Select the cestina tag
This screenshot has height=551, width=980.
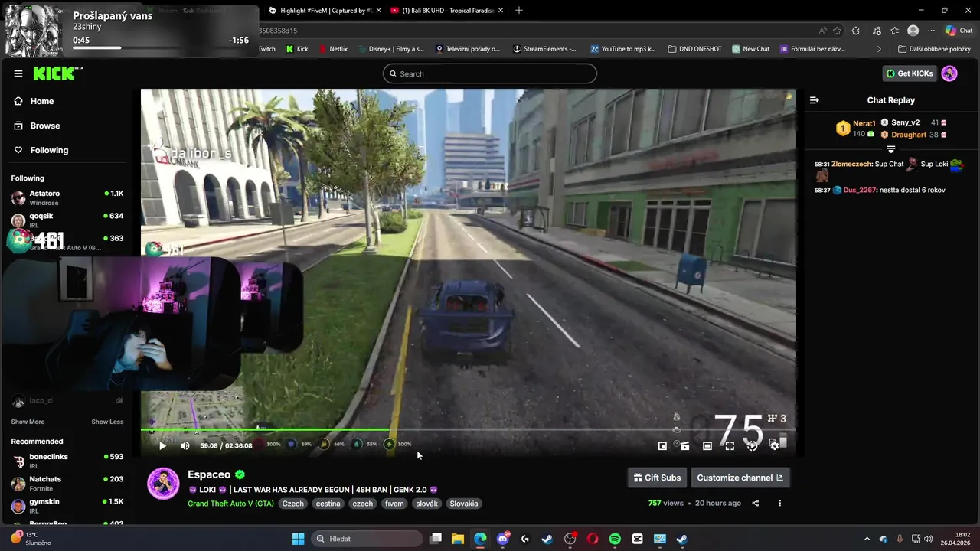click(x=328, y=504)
